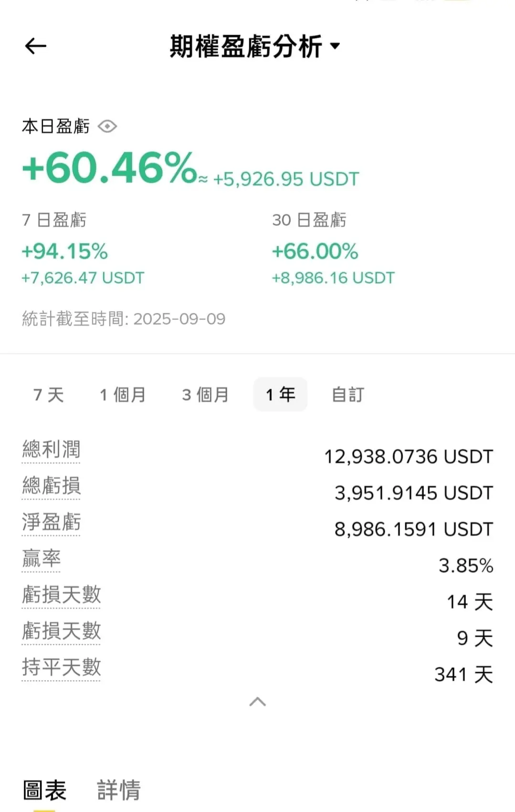Toggle the eye icon beside 本日盈虧
Screen dimensions: 515x812
tap(107, 127)
